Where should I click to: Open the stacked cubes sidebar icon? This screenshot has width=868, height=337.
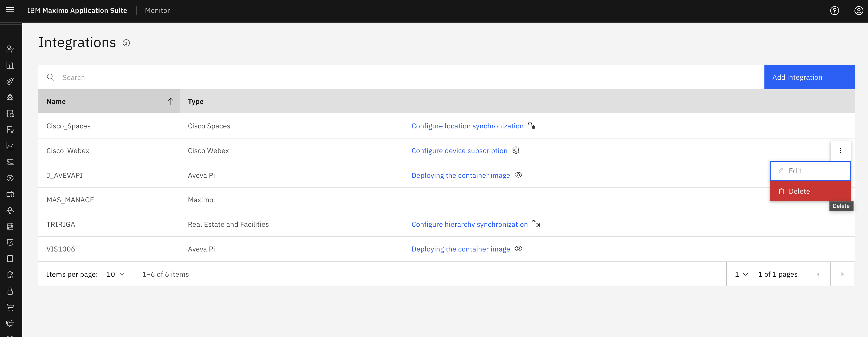coord(10,98)
